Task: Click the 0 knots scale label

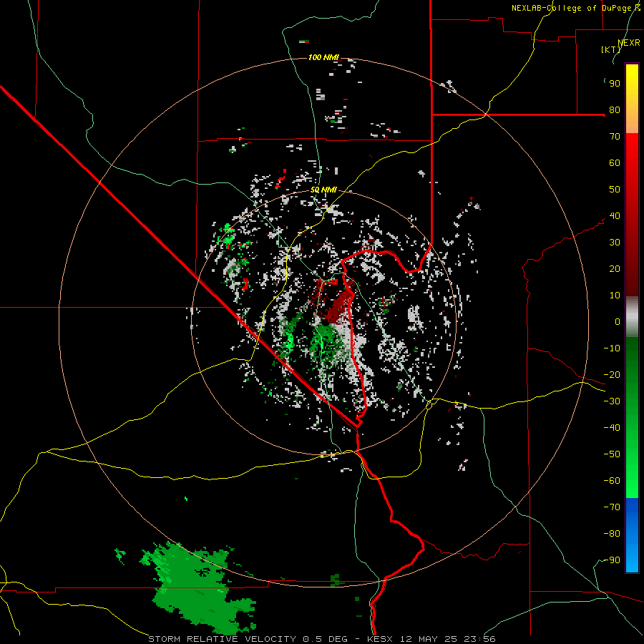Action: point(618,321)
